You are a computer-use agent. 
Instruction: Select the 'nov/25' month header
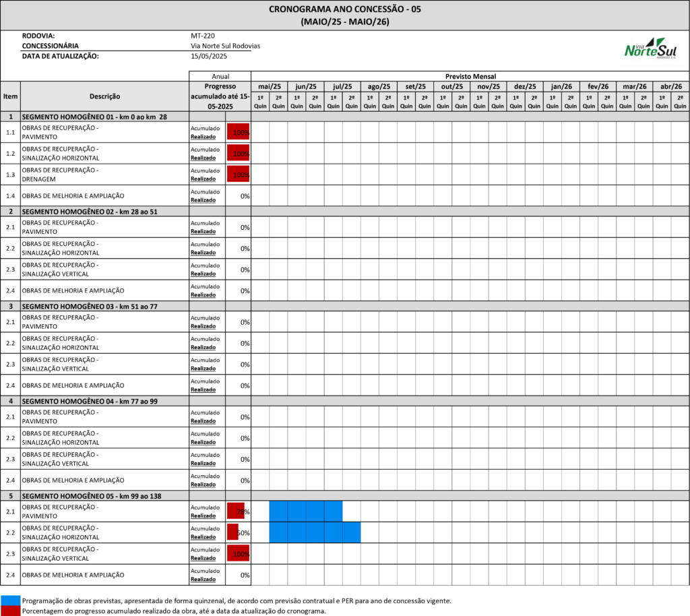coord(489,87)
